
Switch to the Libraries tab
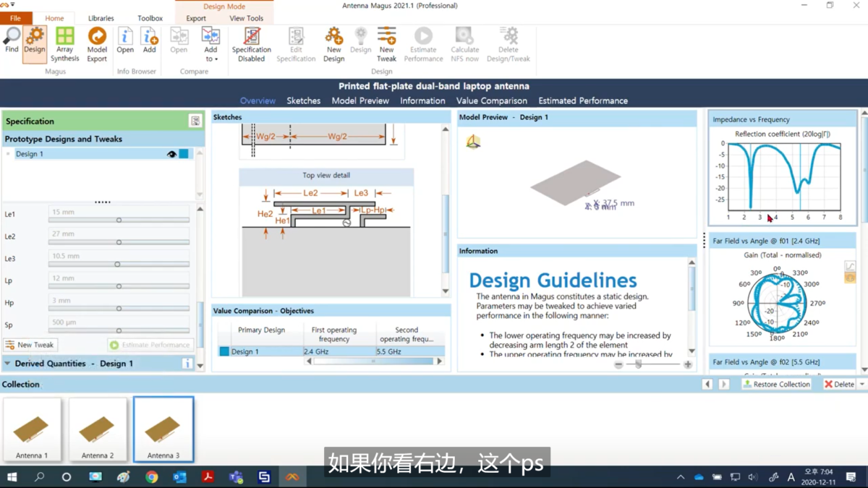point(101,18)
